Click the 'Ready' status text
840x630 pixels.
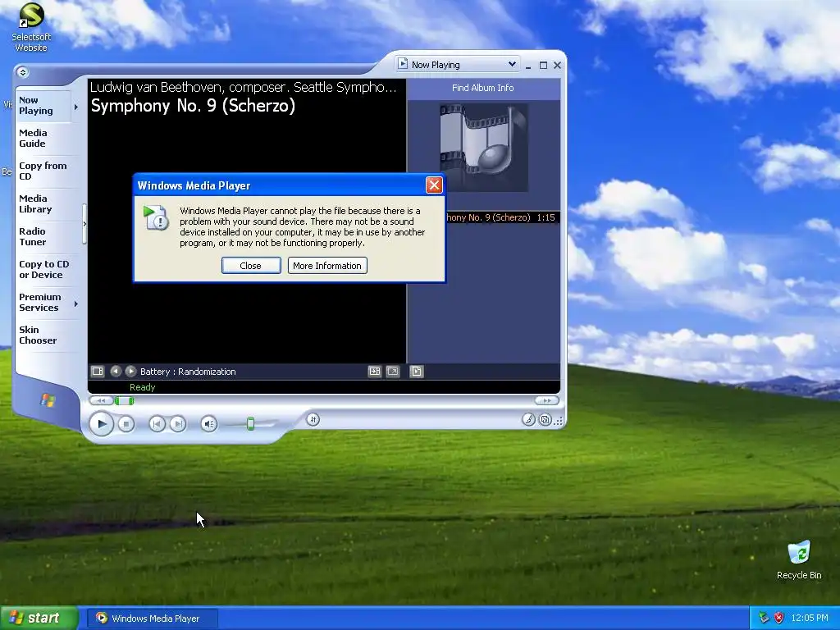[143, 387]
